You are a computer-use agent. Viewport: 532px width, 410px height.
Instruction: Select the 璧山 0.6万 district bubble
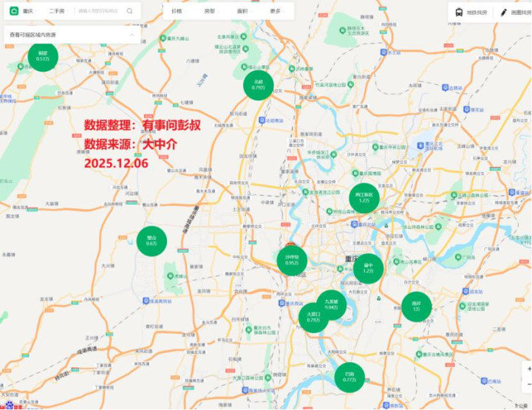pyautogui.click(x=151, y=241)
